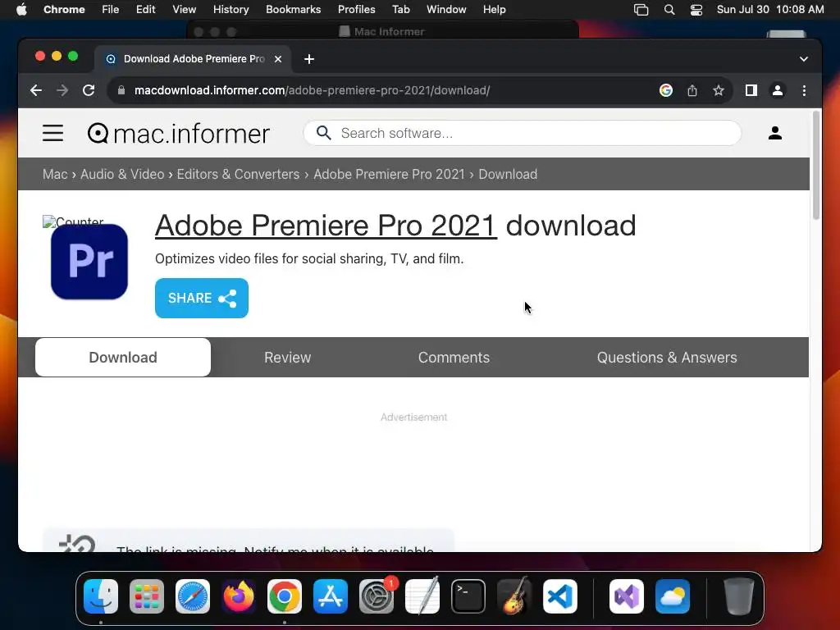Launch Firefox from the dock

pyautogui.click(x=239, y=596)
